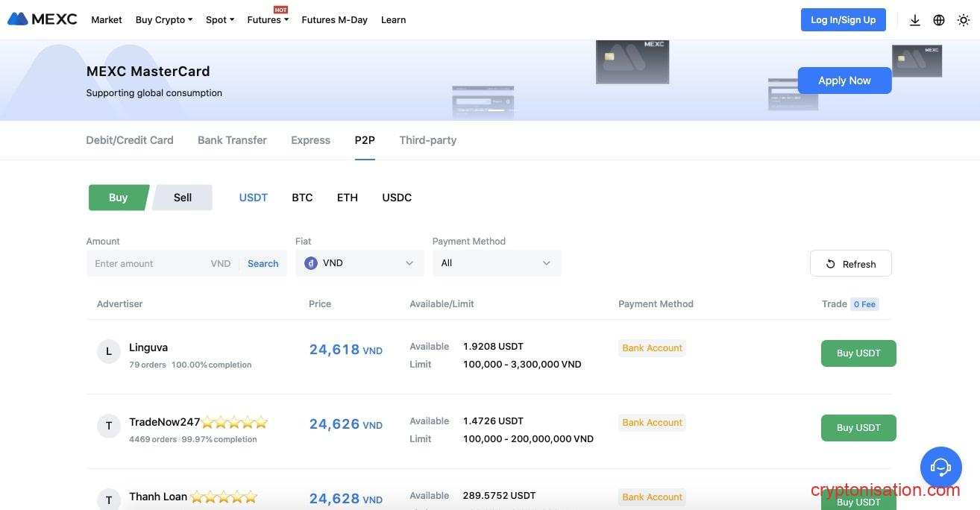This screenshot has height=510, width=980.
Task: Expand the Futures menu in the navbar
Action: [266, 20]
